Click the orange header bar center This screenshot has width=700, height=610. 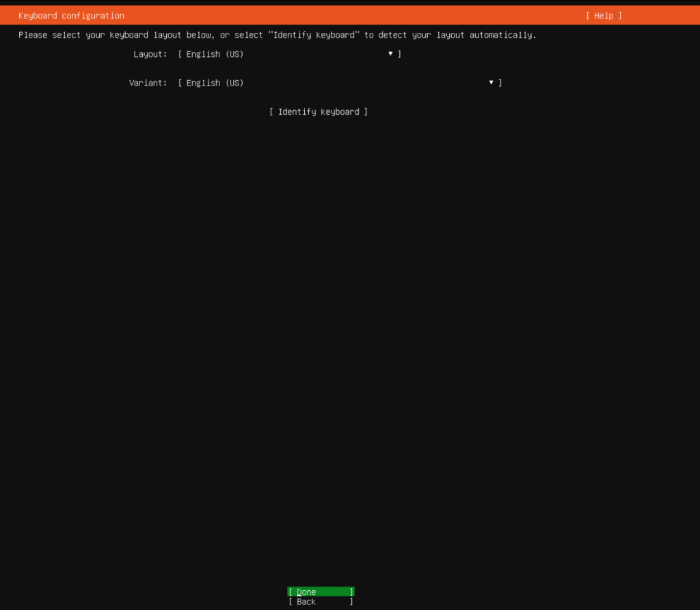(x=350, y=16)
